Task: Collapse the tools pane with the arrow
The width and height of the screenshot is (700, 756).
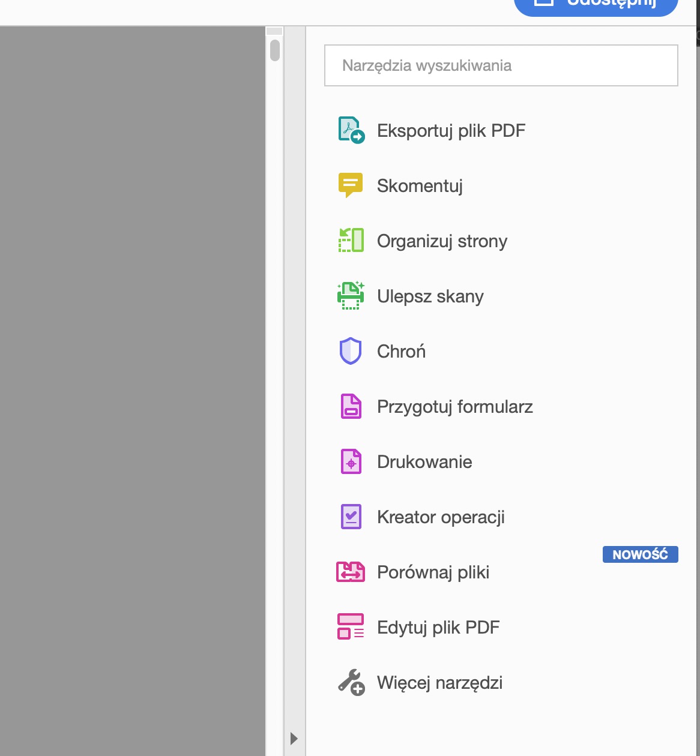Action: tap(294, 738)
